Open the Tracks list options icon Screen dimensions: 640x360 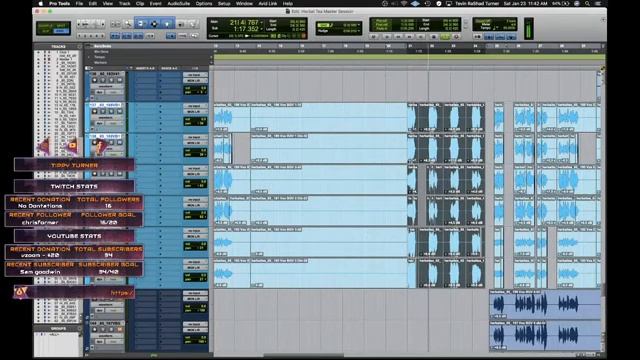(79, 47)
